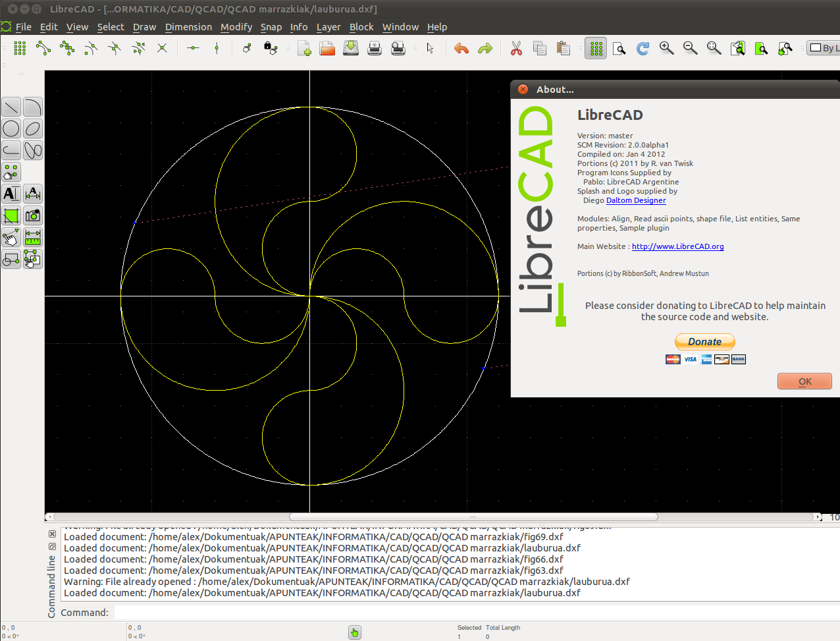Toggle Snap on Entity

(x=67, y=48)
